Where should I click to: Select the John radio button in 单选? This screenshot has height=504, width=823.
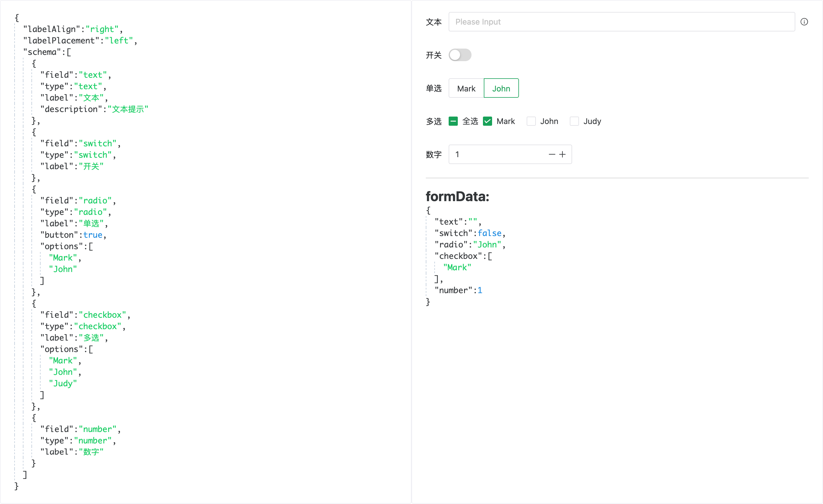[x=501, y=88]
